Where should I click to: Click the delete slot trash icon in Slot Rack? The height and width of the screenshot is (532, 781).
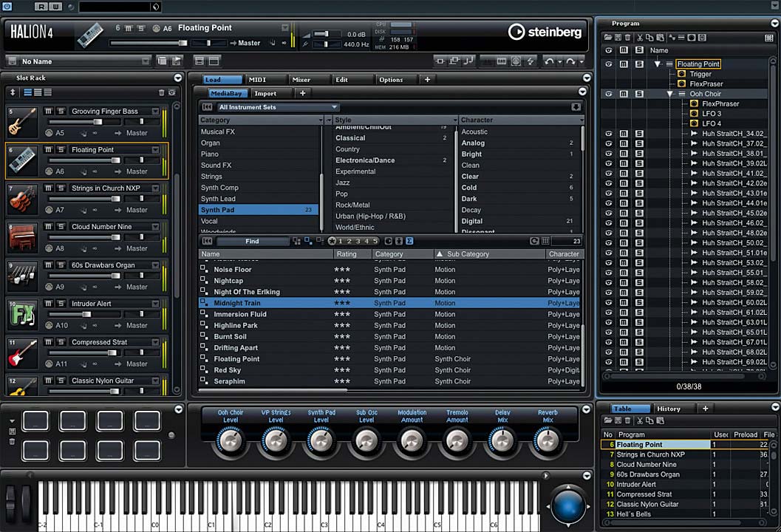(x=161, y=92)
